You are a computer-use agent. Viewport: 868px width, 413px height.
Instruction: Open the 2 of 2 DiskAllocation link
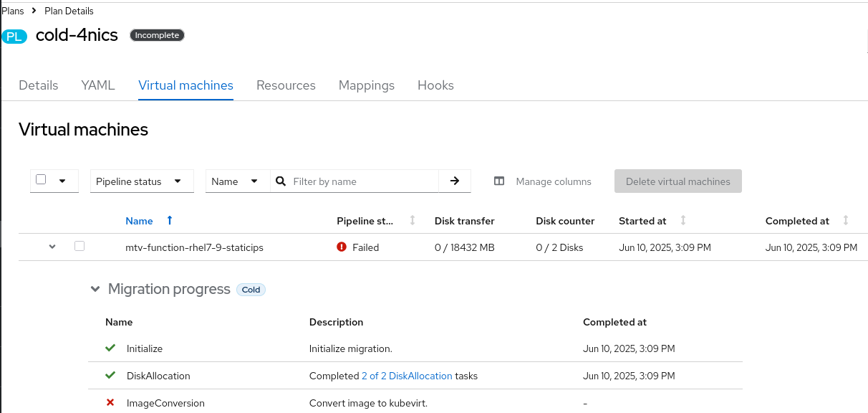pyautogui.click(x=407, y=376)
